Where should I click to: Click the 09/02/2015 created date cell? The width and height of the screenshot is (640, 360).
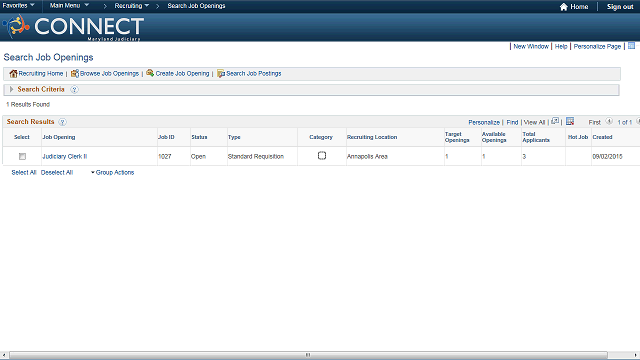(x=607, y=156)
